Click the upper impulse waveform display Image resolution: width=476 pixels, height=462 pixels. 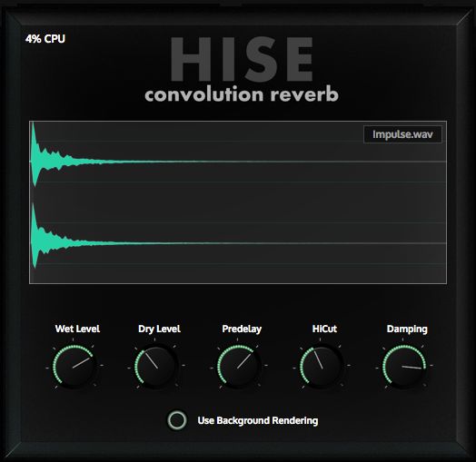(238, 162)
